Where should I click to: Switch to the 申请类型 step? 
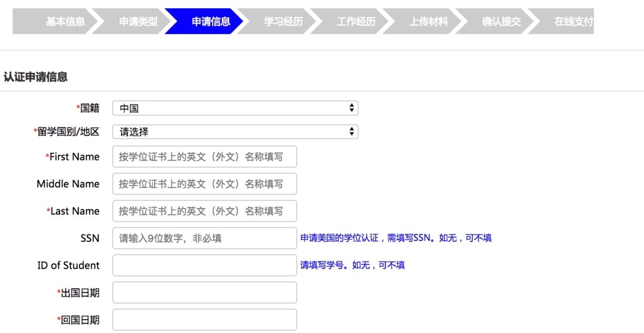click(x=138, y=22)
